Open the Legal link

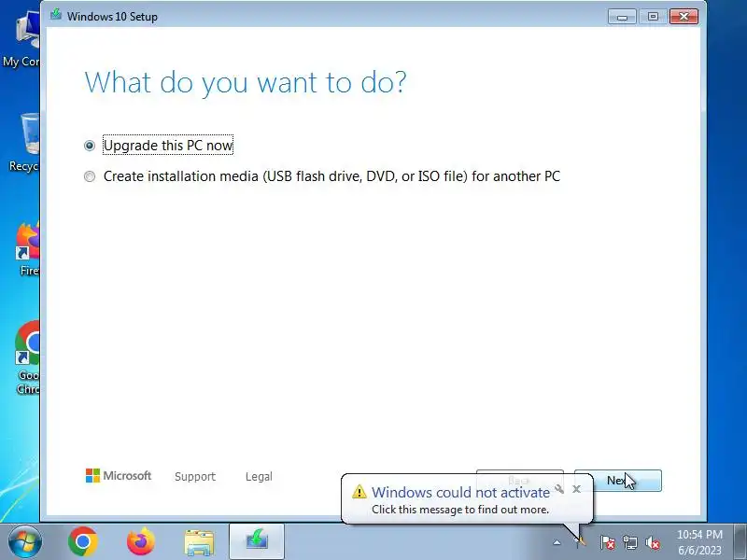[x=259, y=476]
